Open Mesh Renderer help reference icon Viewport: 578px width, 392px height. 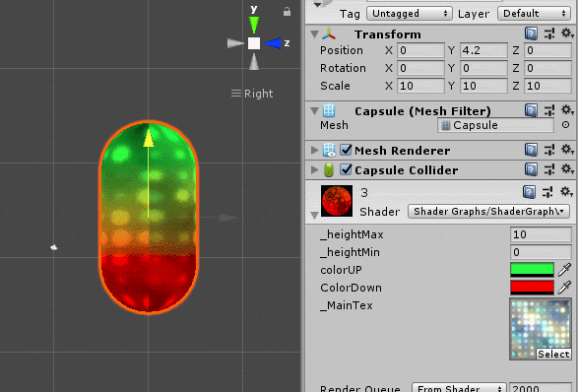coord(531,150)
